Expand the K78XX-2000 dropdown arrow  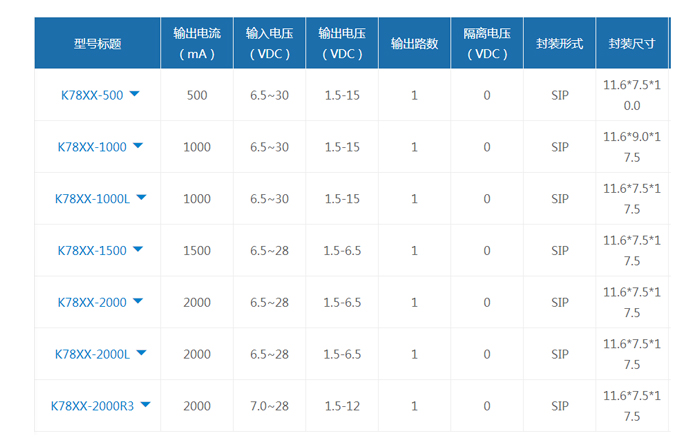pos(138,301)
